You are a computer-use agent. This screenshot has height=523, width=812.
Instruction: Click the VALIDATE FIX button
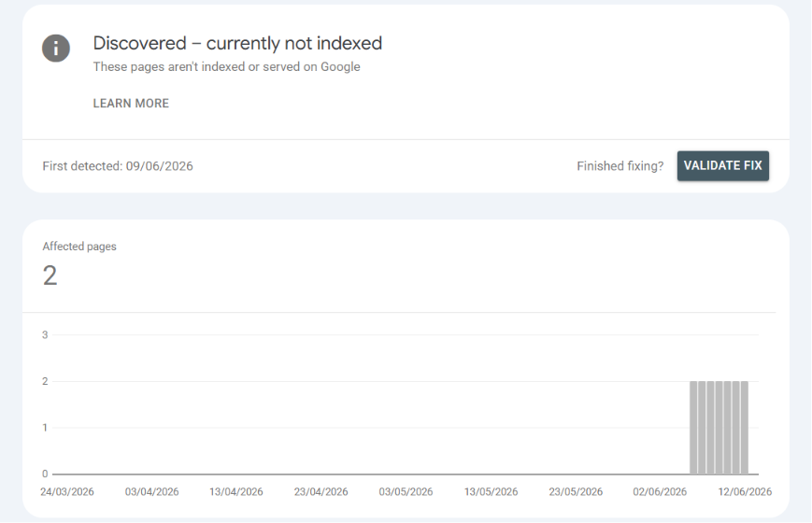tap(723, 165)
